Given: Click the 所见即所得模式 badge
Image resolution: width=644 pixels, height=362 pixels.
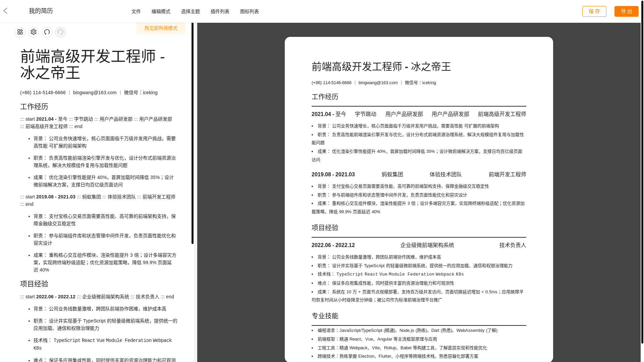Looking at the screenshot, I should pyautogui.click(x=161, y=28).
